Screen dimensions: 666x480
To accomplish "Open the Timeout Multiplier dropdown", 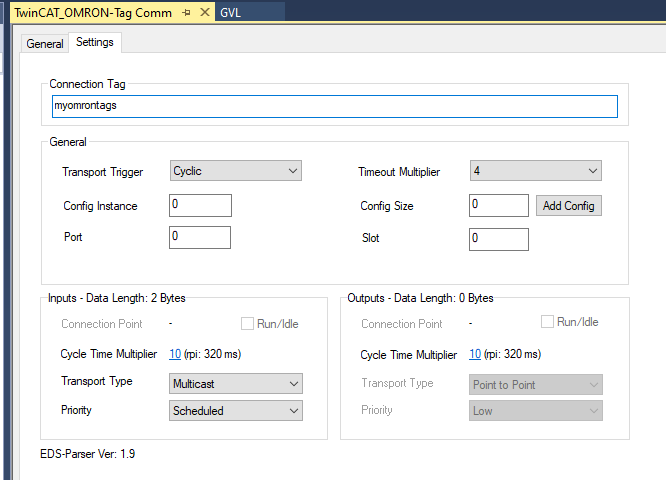I will [x=536, y=171].
